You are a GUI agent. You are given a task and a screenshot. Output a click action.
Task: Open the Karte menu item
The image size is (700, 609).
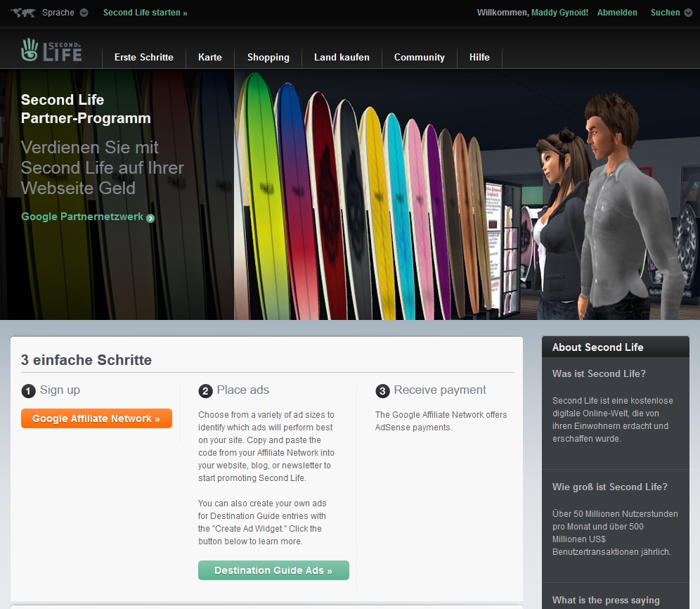(x=210, y=57)
